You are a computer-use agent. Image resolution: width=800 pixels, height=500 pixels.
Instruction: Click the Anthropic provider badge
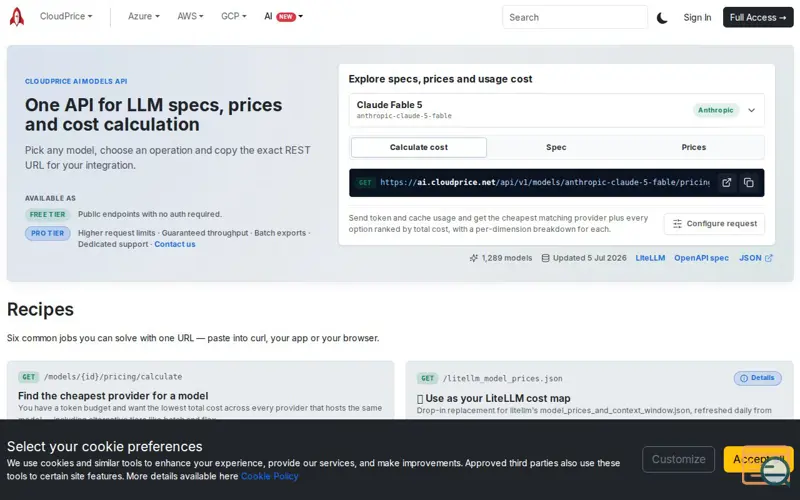pos(715,110)
